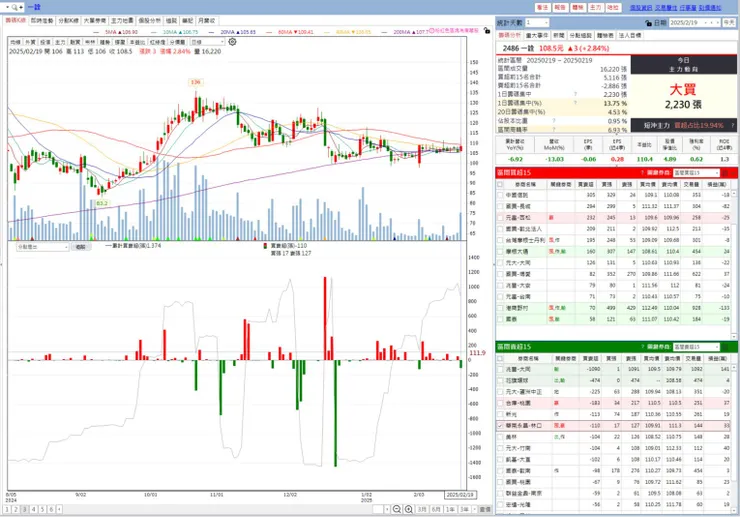Viewport: 740px width, 517px height.
Task: Click the scrollbar of the 區間賣超15 table
Action: 734,438
